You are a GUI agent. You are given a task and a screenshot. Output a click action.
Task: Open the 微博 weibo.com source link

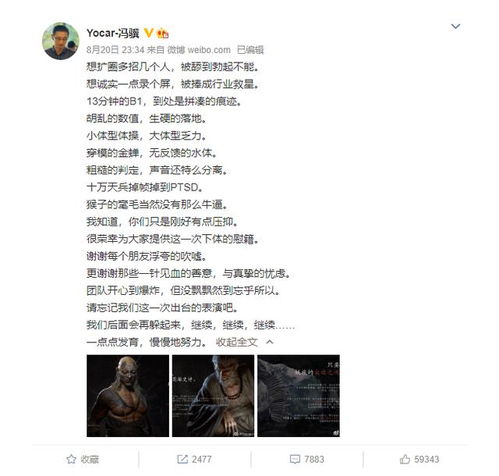pyautogui.click(x=199, y=50)
